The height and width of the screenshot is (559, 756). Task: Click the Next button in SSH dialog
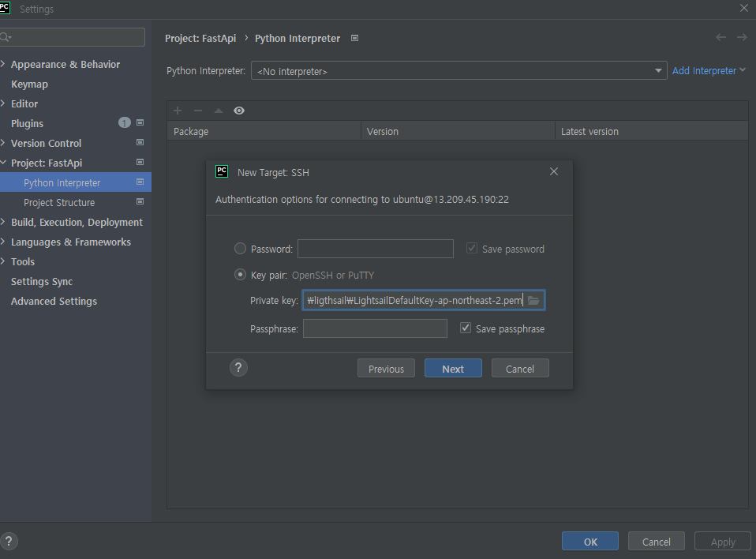click(x=453, y=369)
